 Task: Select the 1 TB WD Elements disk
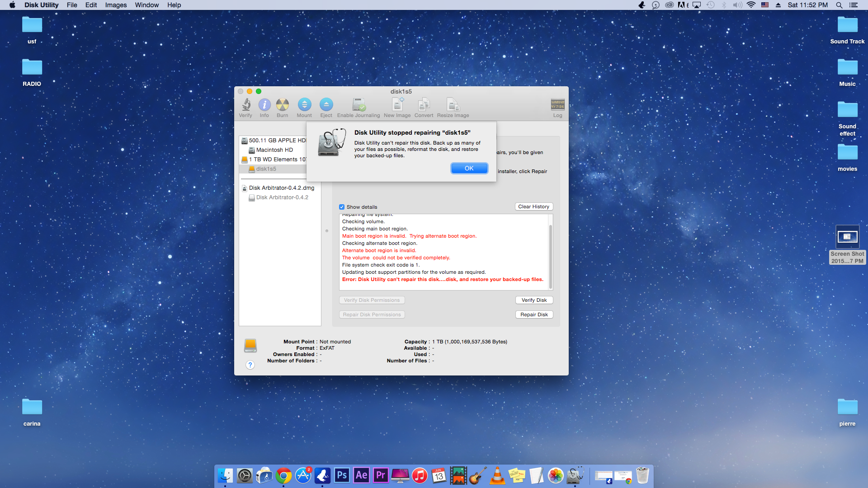(x=273, y=160)
